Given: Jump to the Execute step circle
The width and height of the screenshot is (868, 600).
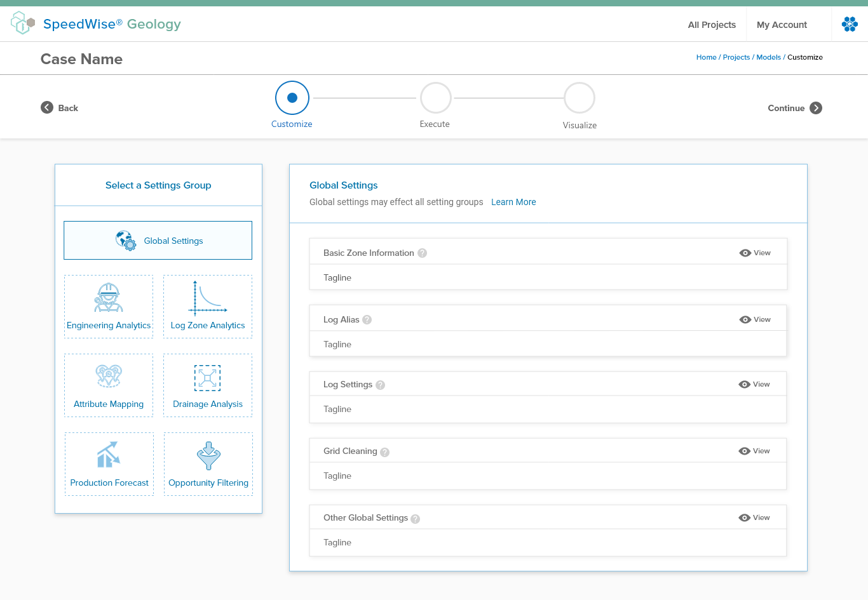Looking at the screenshot, I should point(435,98).
